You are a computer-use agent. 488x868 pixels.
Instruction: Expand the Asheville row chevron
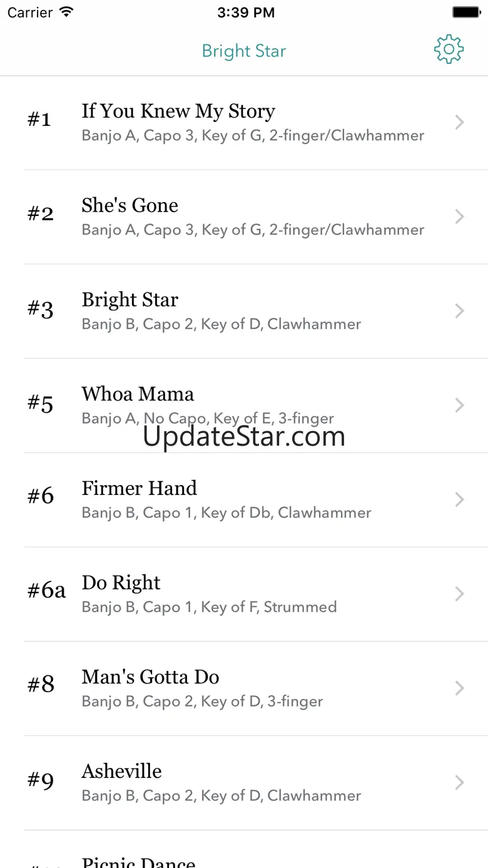tap(460, 782)
